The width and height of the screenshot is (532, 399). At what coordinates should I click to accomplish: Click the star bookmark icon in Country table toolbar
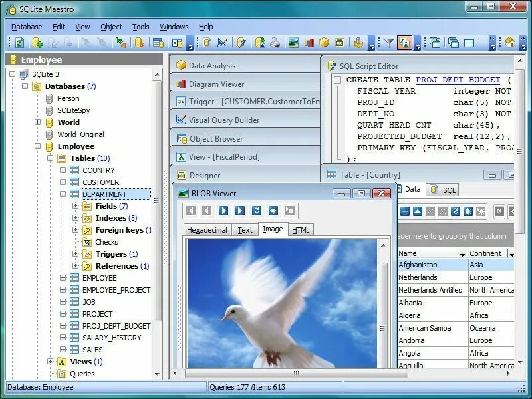[x=468, y=211]
